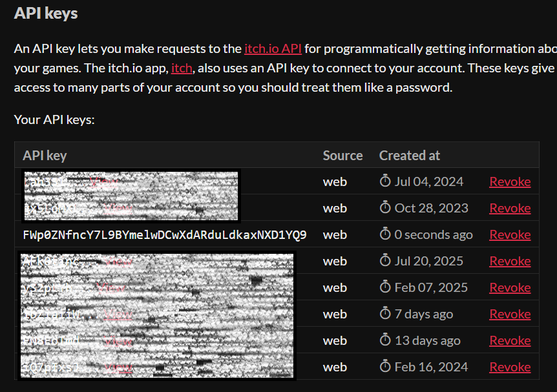Click the clock icon next to Jul 20, 2025
This screenshot has width=557, height=392.
[385, 261]
